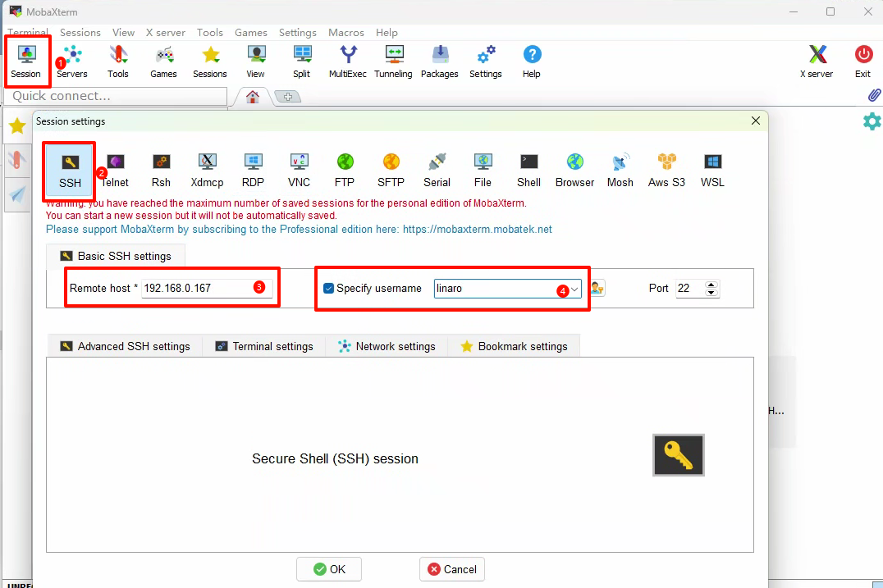
Task: Select the Mosh session type
Action: [x=620, y=171]
